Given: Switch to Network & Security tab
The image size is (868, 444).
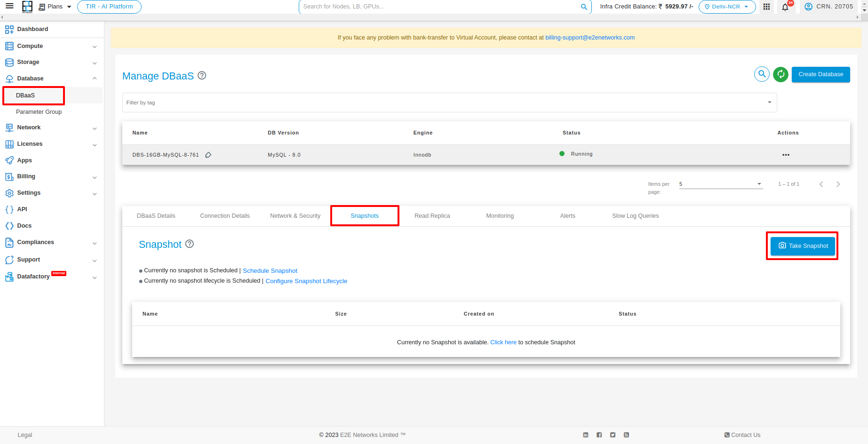Looking at the screenshot, I should (295, 216).
